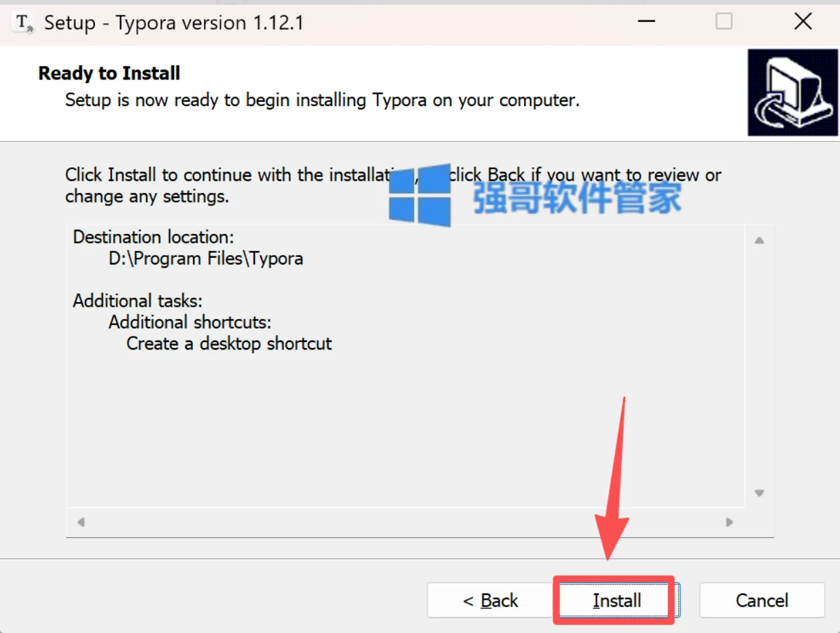Click the red arrow annotation pointing to Install

[x=614, y=478]
